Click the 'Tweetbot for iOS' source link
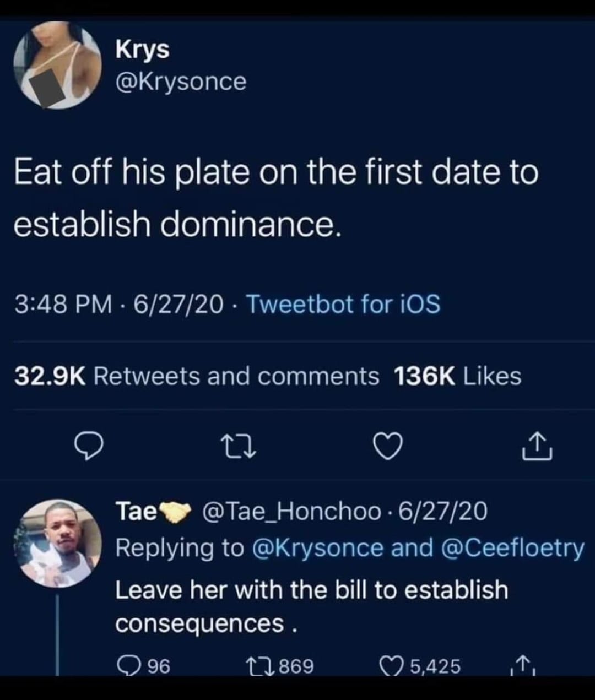The image size is (595, 700). 343,303
